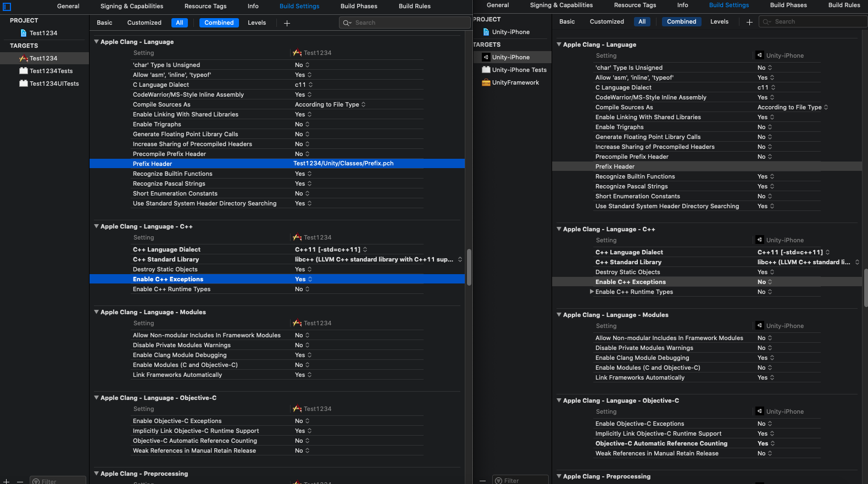This screenshot has width=868, height=484.
Task: Click Test1234 column icon under Apple Clang - Language
Action: [x=297, y=53]
